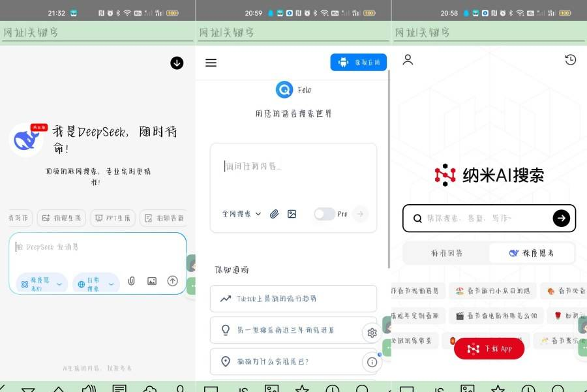Viewport: 587px width, 392px height.
Task: Click the address bar above the Felo page
Action: (293, 33)
